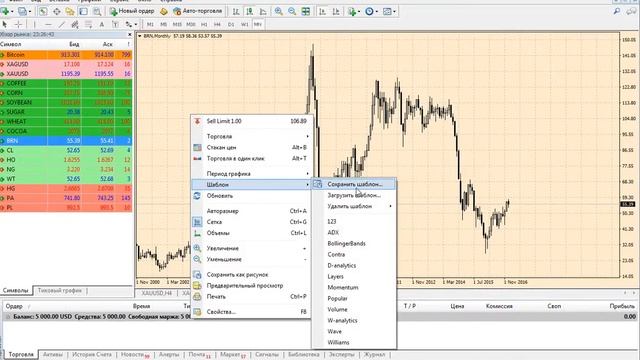Screen dimensions: 640x360
Task: Select the Trendline drawing tool
Action: (61, 24)
